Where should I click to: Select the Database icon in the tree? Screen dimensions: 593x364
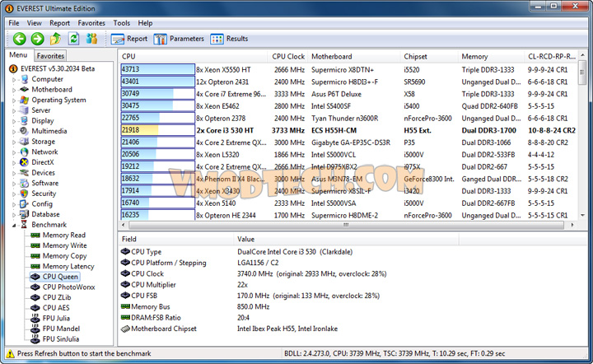24,214
